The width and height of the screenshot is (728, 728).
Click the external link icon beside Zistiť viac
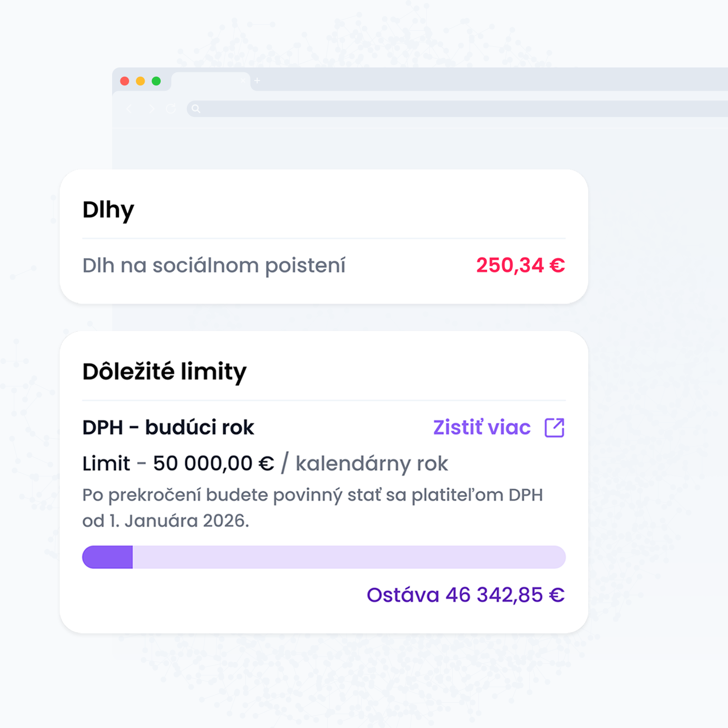[554, 427]
